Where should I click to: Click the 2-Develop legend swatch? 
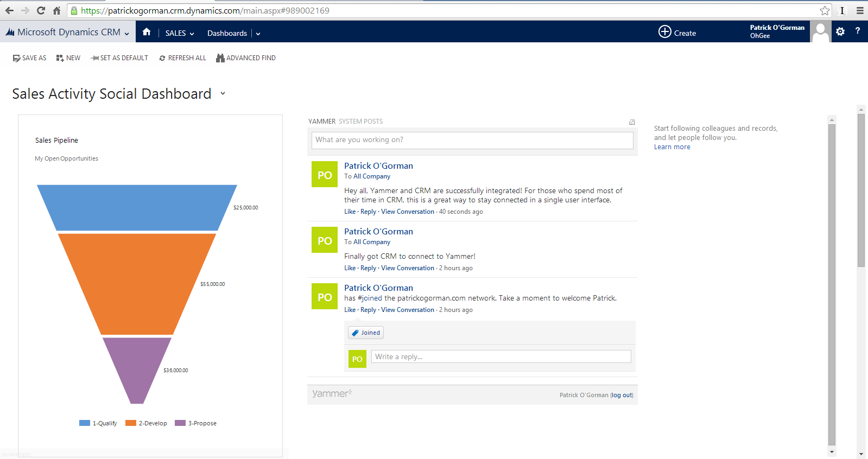(x=131, y=423)
